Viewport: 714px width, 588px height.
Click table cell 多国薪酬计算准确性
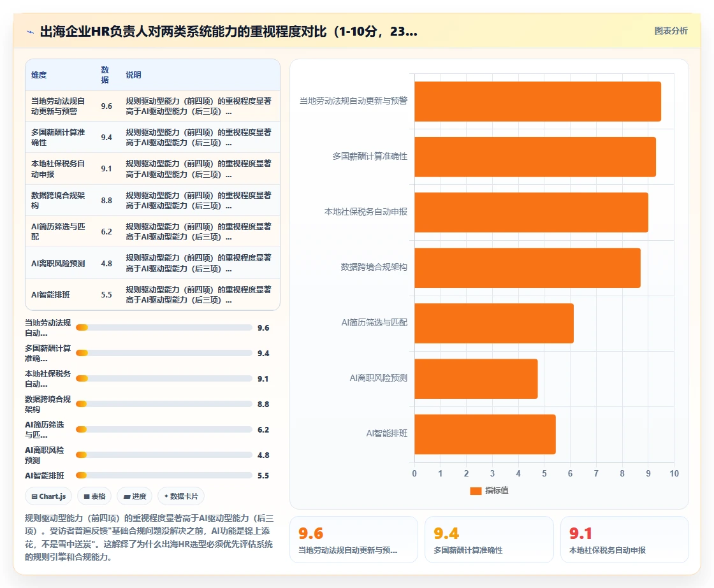(58, 137)
